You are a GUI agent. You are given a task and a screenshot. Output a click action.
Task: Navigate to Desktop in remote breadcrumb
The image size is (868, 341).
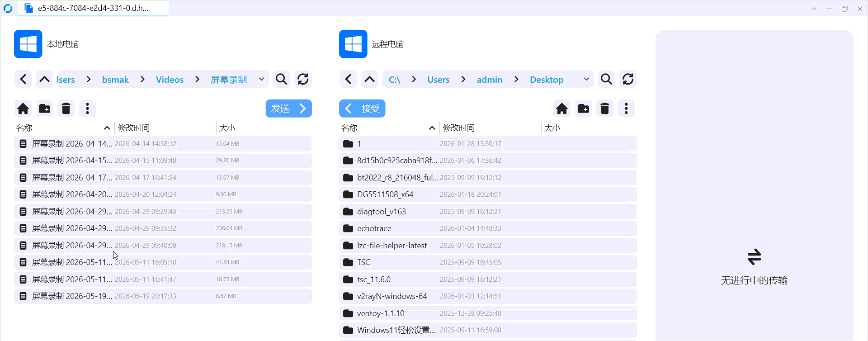pyautogui.click(x=547, y=80)
